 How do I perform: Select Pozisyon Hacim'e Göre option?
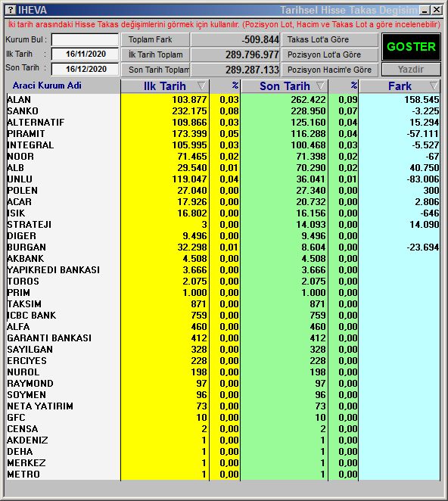pyautogui.click(x=329, y=70)
